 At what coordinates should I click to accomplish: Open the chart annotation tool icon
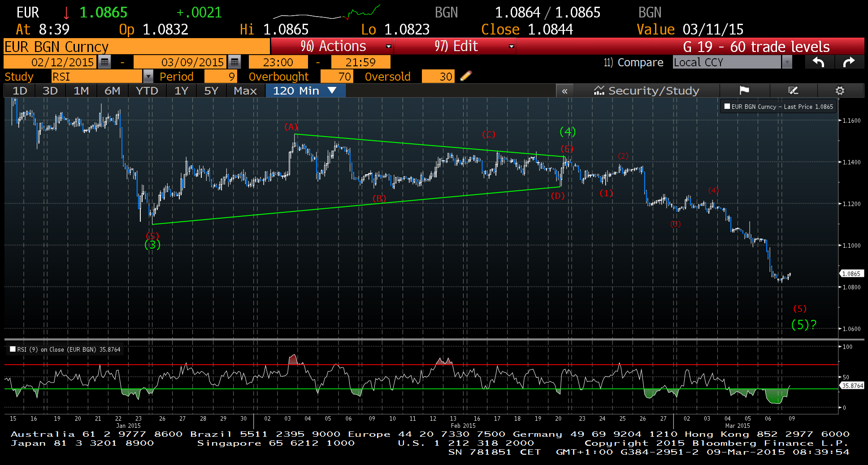pyautogui.click(x=793, y=90)
